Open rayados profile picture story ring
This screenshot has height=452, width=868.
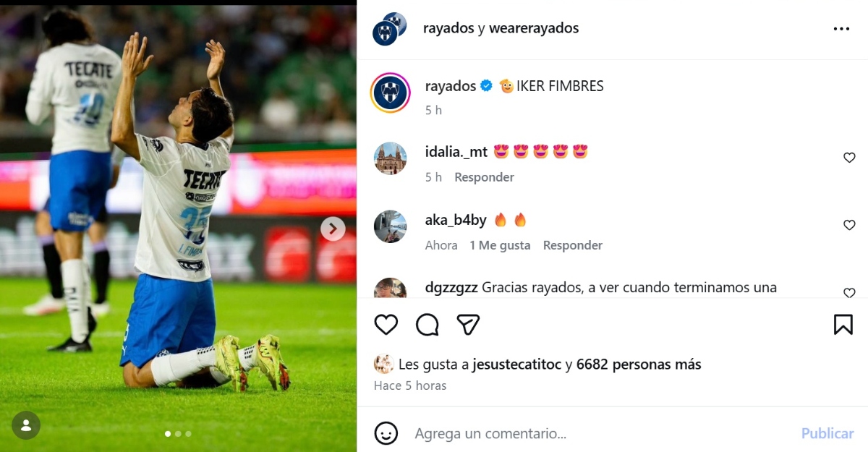[391, 93]
